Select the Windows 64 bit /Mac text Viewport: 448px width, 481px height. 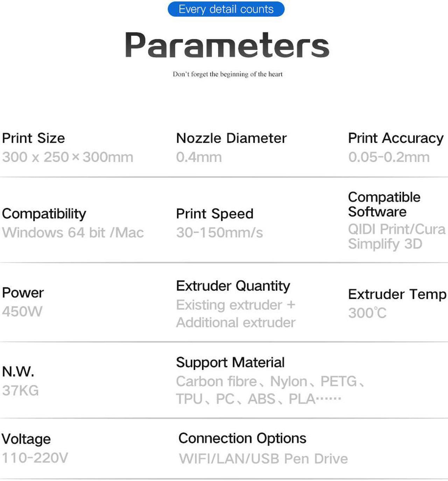73,233
